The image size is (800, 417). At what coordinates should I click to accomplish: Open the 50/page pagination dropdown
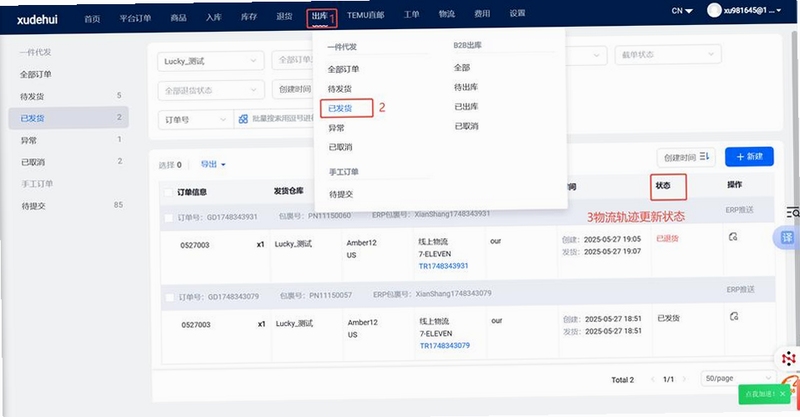[738, 378]
